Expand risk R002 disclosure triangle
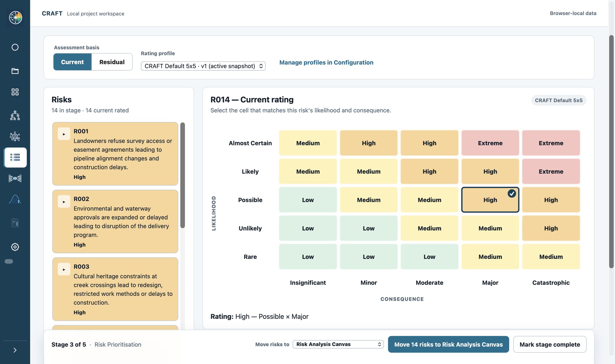615x364 pixels. [64, 202]
